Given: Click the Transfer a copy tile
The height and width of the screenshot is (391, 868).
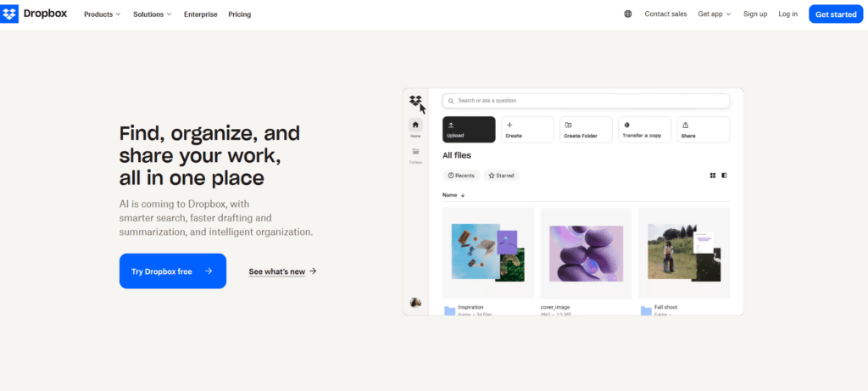Looking at the screenshot, I should pos(644,130).
